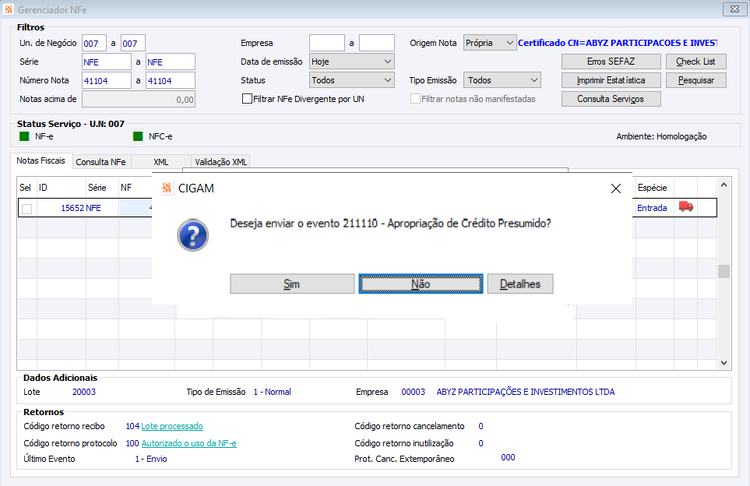Image resolution: width=750 pixels, height=486 pixels.
Task: Click the first Série input field
Action: pyautogui.click(x=107, y=62)
